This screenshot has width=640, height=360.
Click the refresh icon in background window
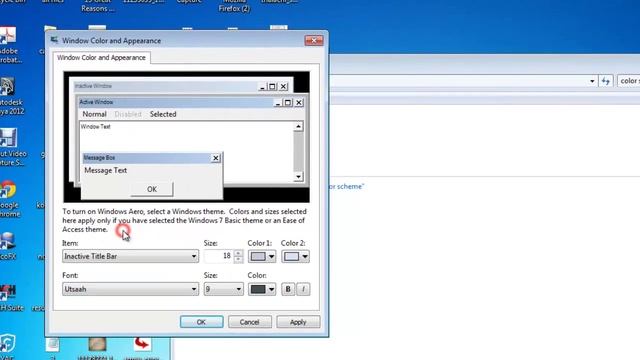606,81
